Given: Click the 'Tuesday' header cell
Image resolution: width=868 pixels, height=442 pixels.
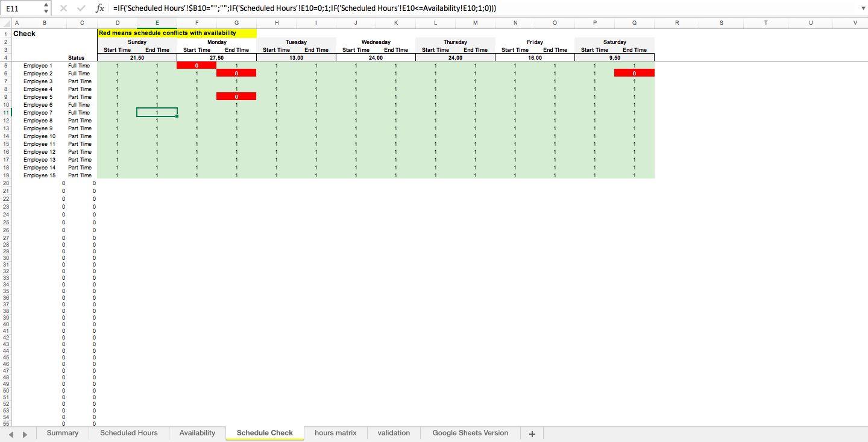Looking at the screenshot, I should pyautogui.click(x=296, y=42).
